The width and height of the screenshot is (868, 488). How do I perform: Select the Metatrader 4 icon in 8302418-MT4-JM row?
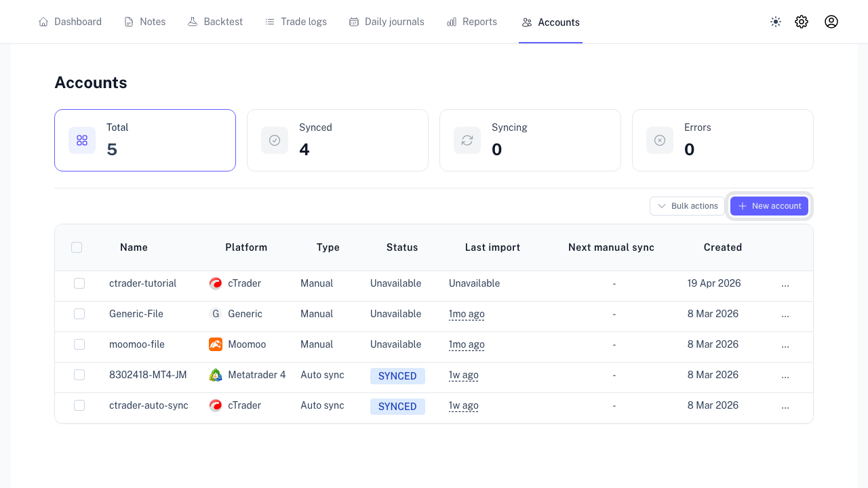tap(216, 375)
